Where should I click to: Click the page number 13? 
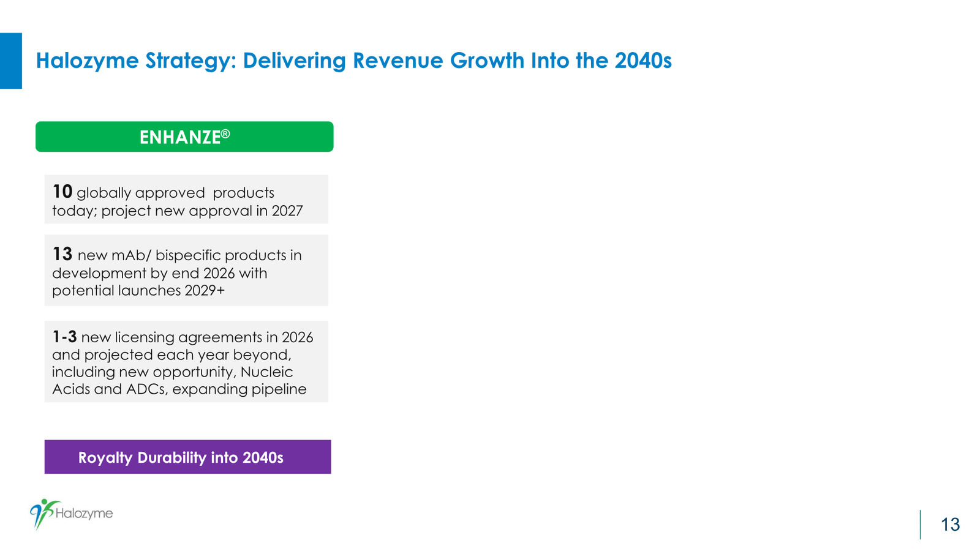(x=950, y=525)
